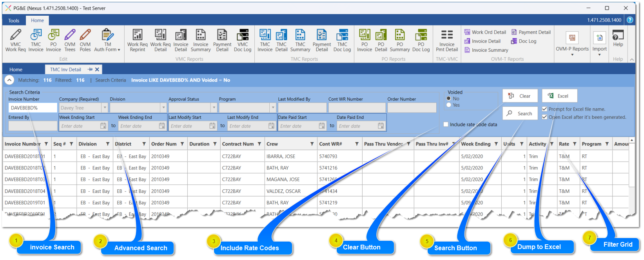Launch the TMC Summary report
This screenshot has width=644, height=260.
(x=300, y=40)
